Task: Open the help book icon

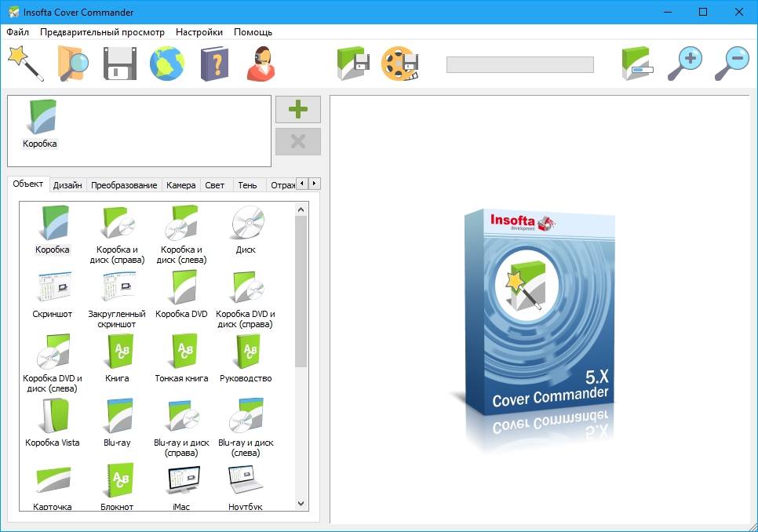Action: tap(214, 64)
